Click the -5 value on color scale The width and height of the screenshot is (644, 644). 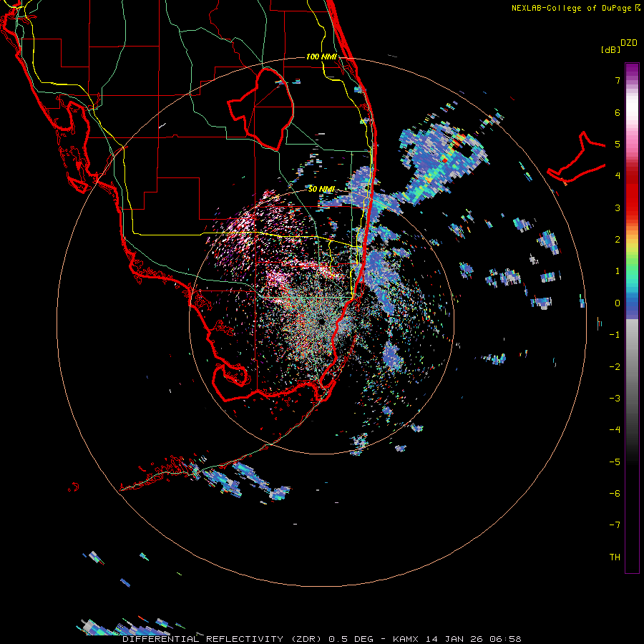coord(615,462)
